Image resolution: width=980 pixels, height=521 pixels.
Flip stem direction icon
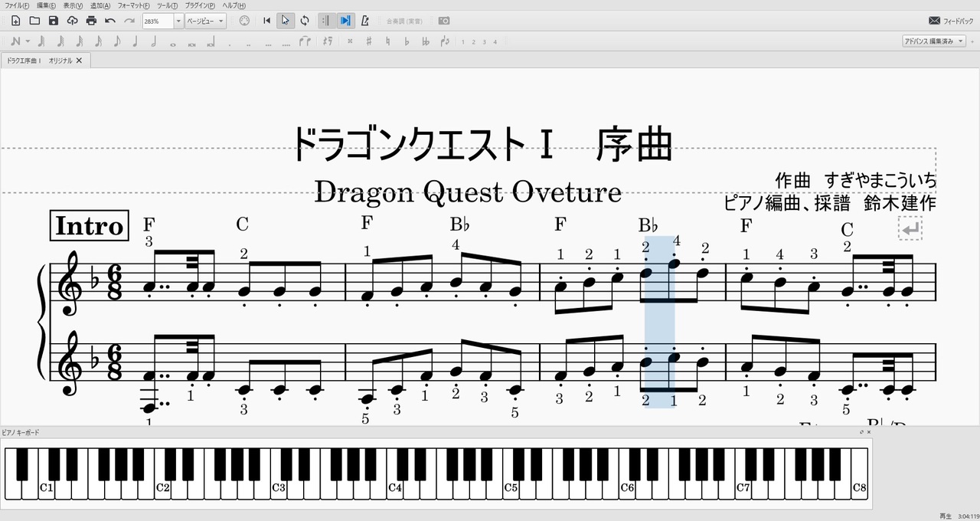point(446,41)
